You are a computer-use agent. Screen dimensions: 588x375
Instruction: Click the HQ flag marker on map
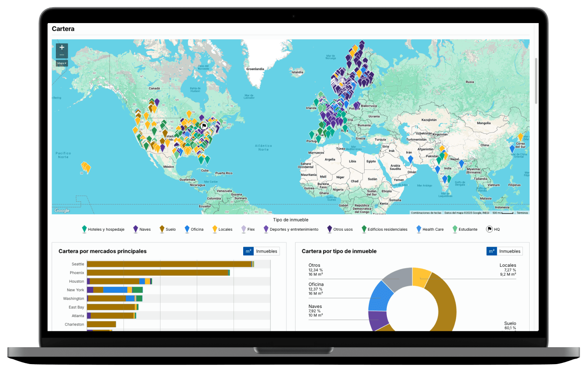(204, 125)
